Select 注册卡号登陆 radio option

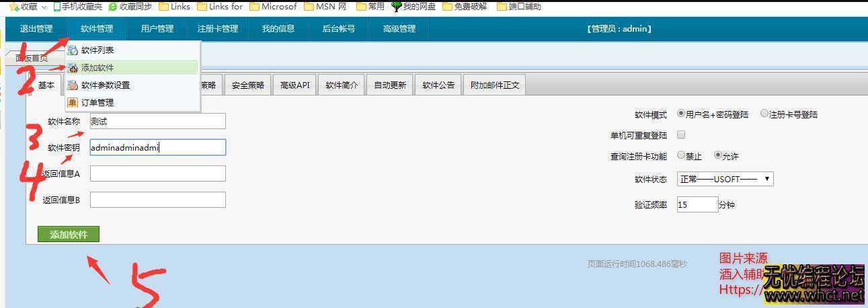point(764,114)
